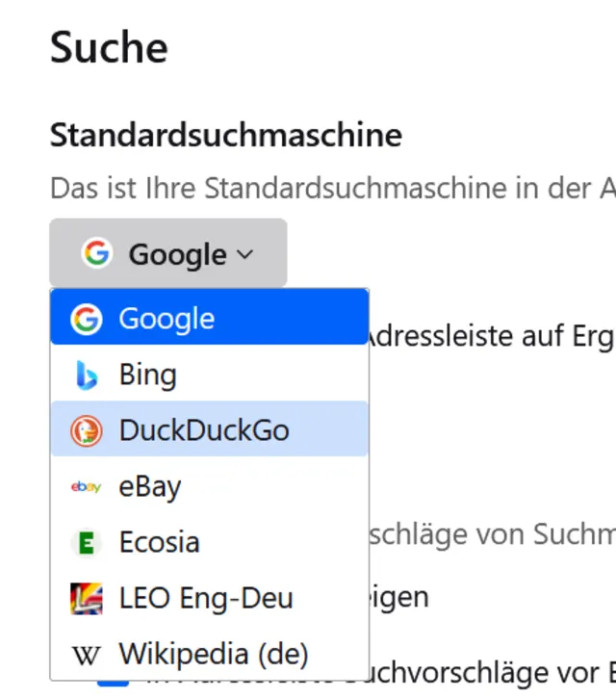
Task: Toggle the partially visible checkbox for Suchvorschläge
Action: point(114,685)
